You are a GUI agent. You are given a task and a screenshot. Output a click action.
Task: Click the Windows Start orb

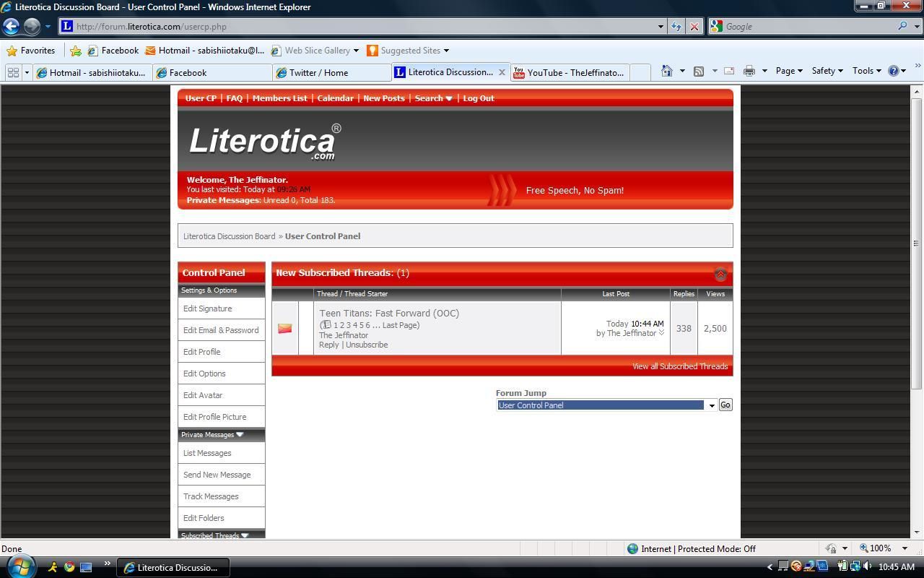pos(19,566)
